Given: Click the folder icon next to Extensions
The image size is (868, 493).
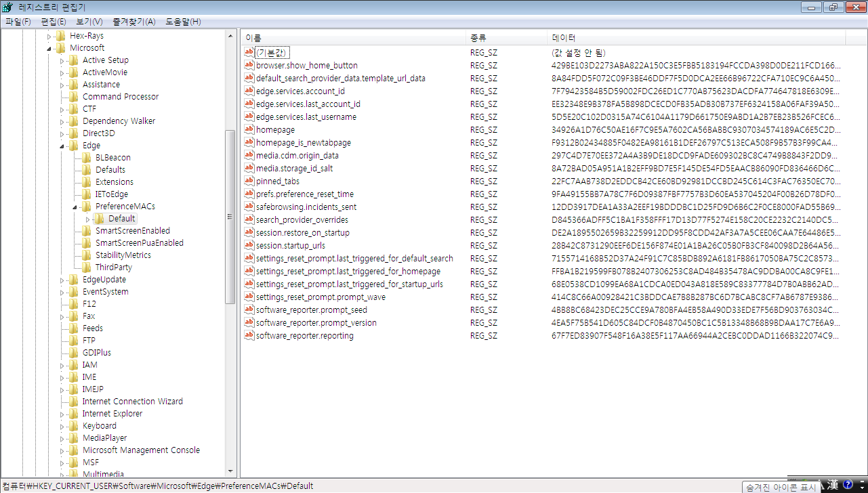Looking at the screenshot, I should click(x=87, y=182).
